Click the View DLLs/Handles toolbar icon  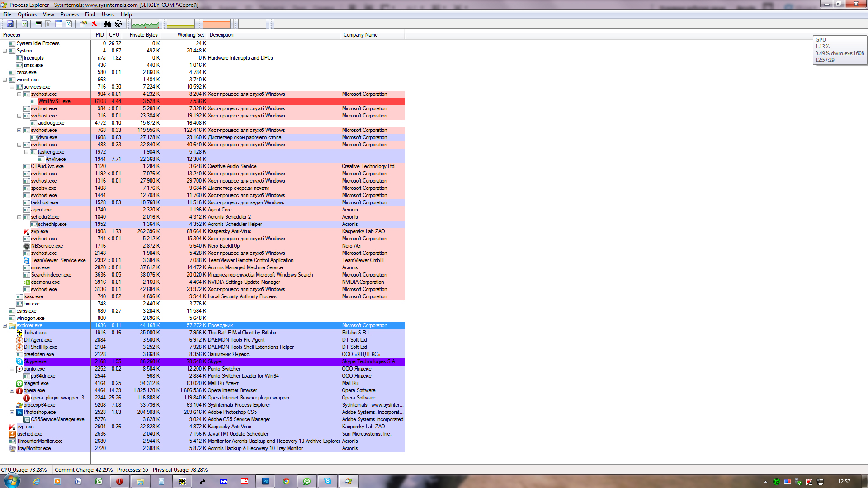pyautogui.click(x=69, y=24)
